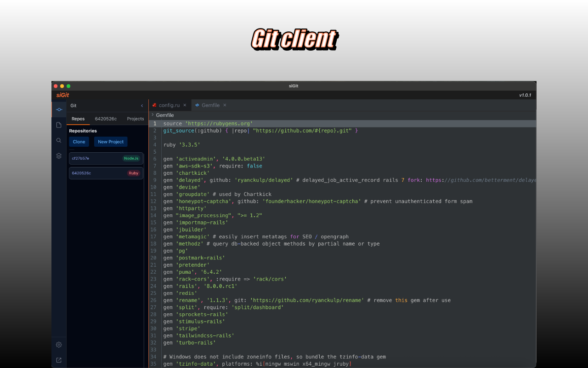This screenshot has width=588, height=368.
Task: Switch to the Repos tab
Action: [x=78, y=119]
